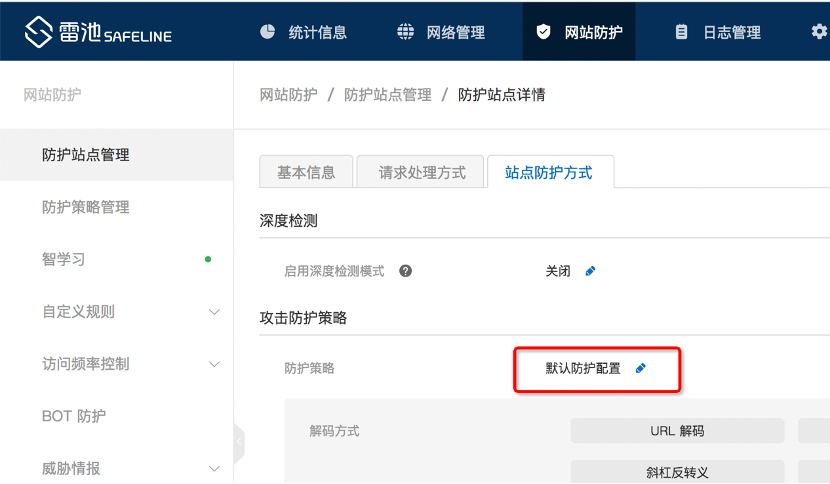Switch to the 基本信息 tab
Image resolution: width=830 pixels, height=484 pixels.
point(306,172)
